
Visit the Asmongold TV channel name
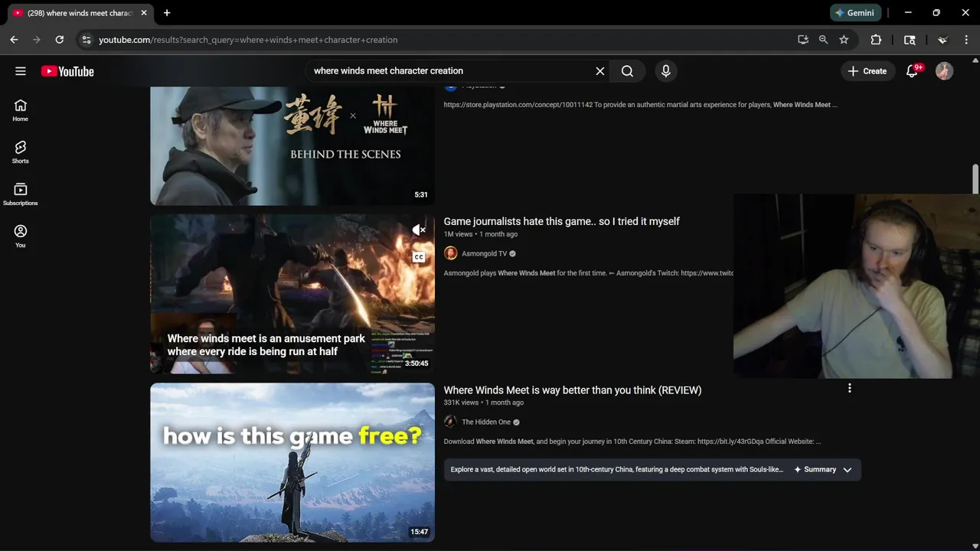click(484, 253)
